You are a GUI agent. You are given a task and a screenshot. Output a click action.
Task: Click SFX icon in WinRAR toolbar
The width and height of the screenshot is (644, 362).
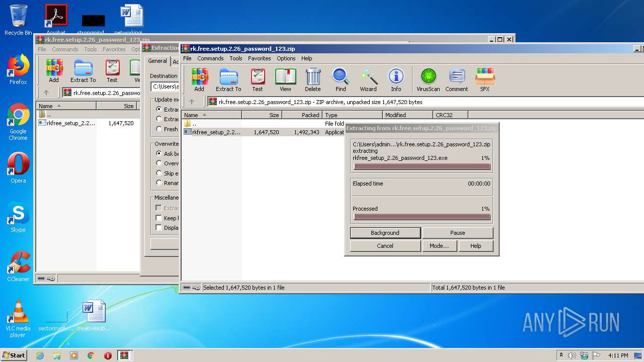[485, 80]
